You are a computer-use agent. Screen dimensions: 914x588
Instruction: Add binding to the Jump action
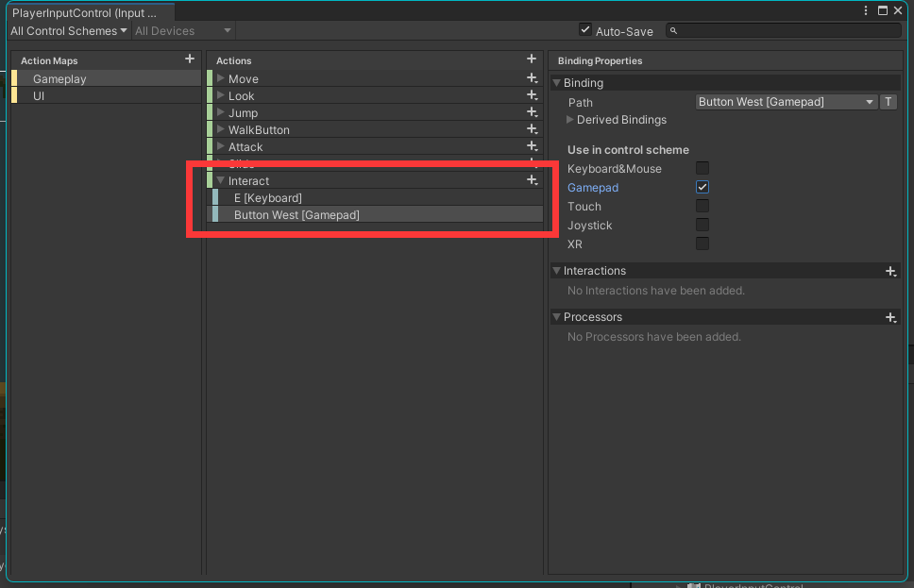pos(532,112)
